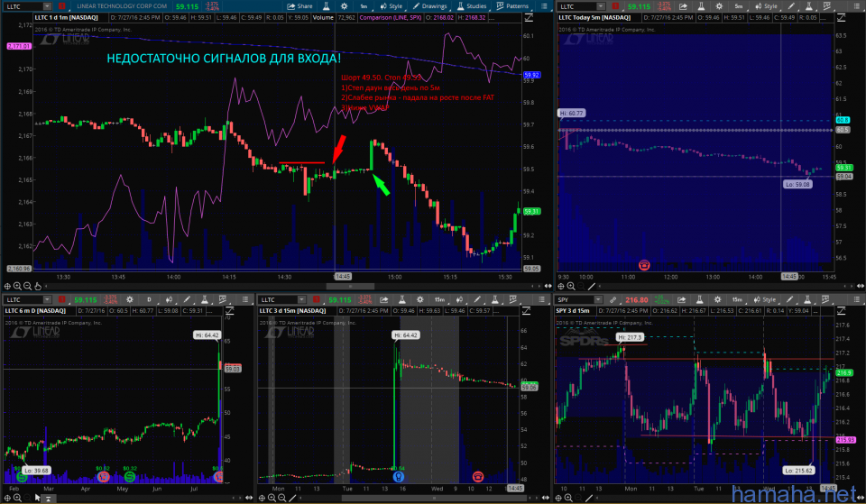Open the symbol dropdown in the LLTC 6m D chart
This screenshot has width=866, height=504.
pyautogui.click(x=47, y=299)
